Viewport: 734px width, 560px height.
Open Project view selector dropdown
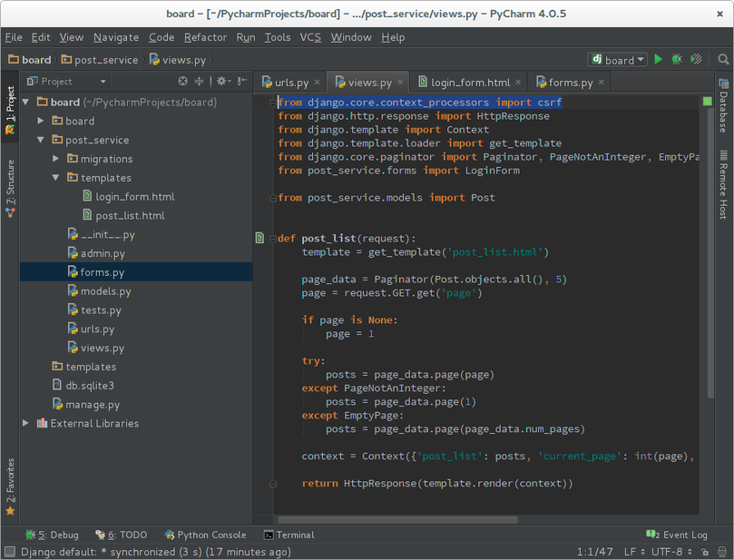point(67,82)
